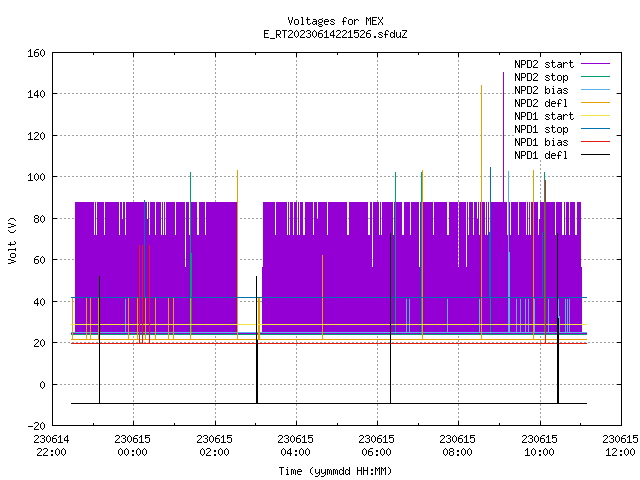This screenshot has width=640, height=480.
Task: Click the tall purple spike above 140 volts
Action: (503, 137)
